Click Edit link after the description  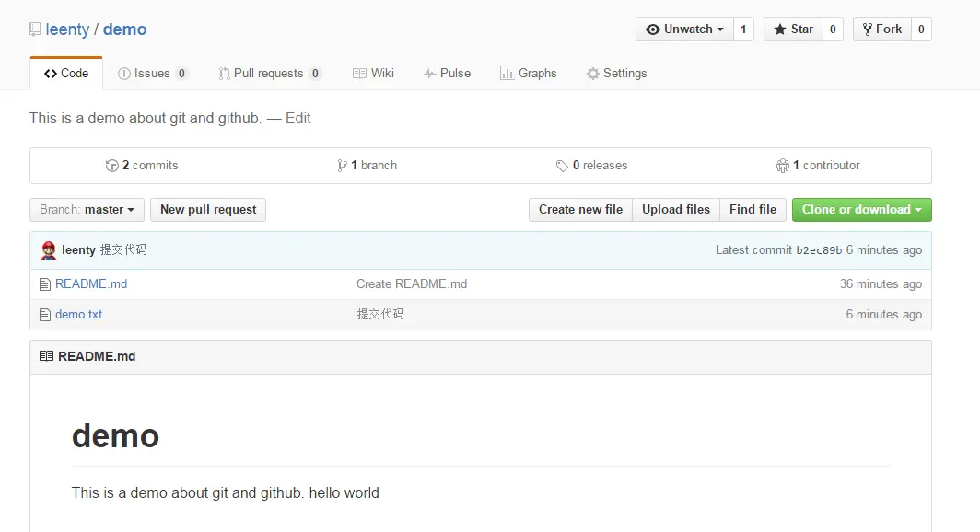298,119
